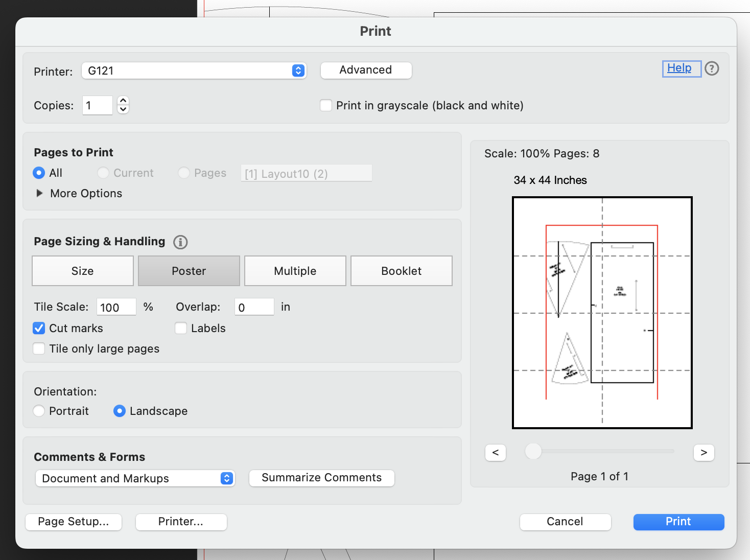Decrease copies with the down stepper arrow
The width and height of the screenshot is (750, 560).
123,109
